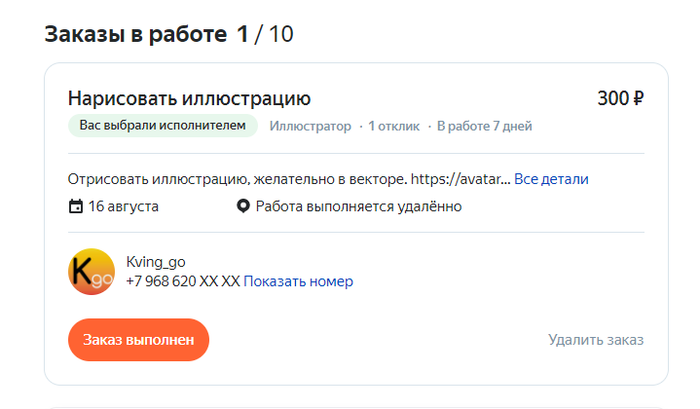Viewport: 700px width, 409px height.
Task: Click the Отрисовать иллюстрацию description text
Action: tap(288, 179)
